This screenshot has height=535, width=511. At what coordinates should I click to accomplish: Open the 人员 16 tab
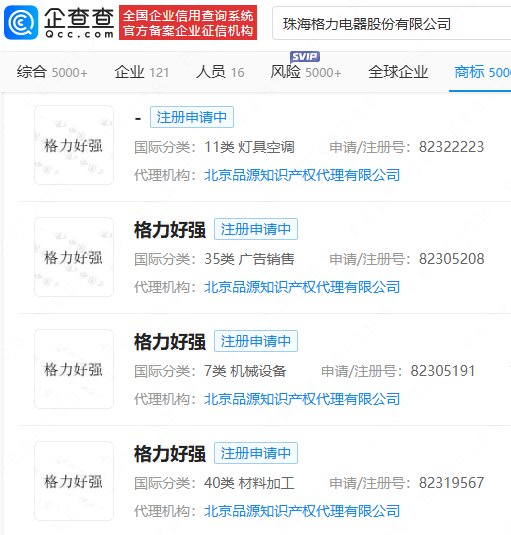pos(220,72)
